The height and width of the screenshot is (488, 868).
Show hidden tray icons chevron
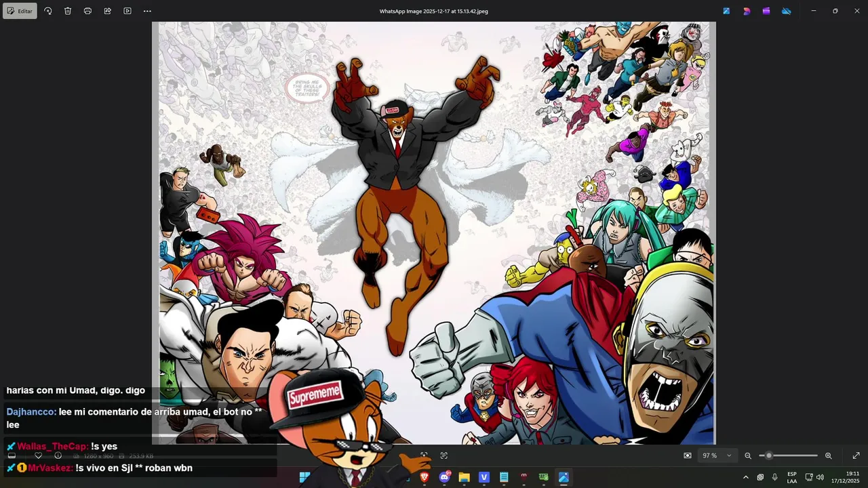[x=746, y=477]
